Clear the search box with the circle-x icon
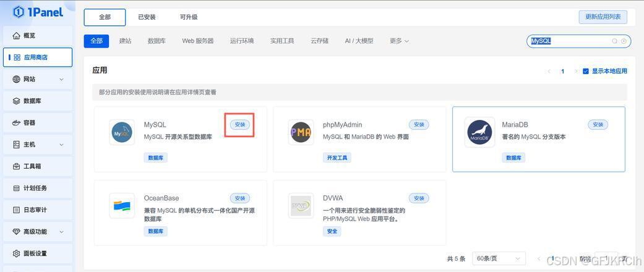 [x=624, y=41]
